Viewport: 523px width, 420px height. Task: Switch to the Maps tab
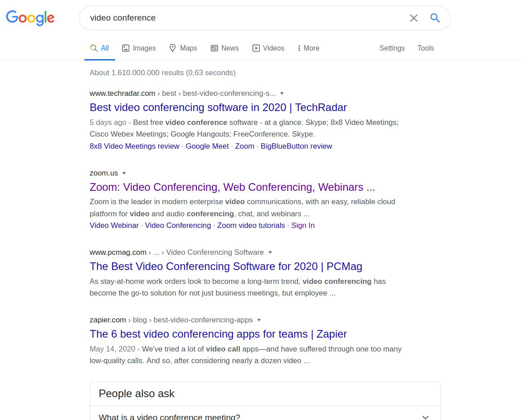tap(183, 48)
